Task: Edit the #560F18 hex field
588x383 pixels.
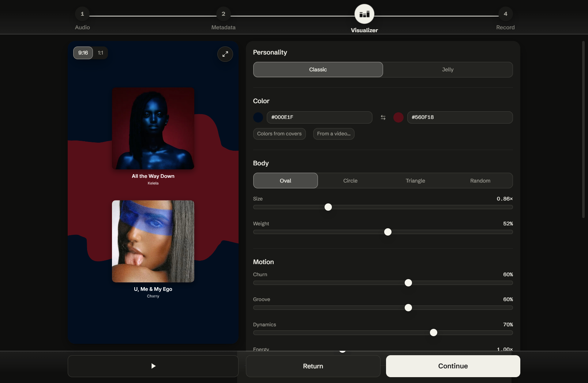Action: 460,117
